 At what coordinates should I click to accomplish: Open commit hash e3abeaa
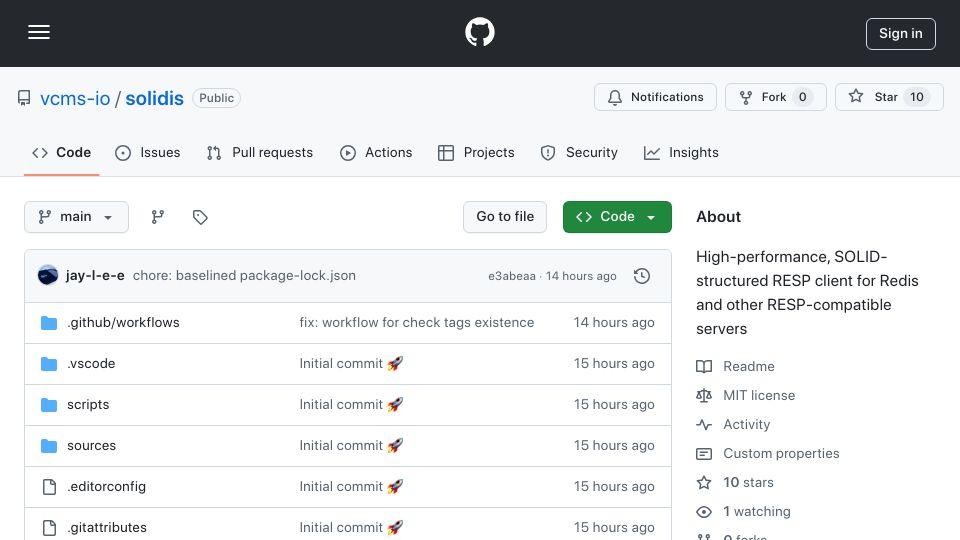click(512, 276)
